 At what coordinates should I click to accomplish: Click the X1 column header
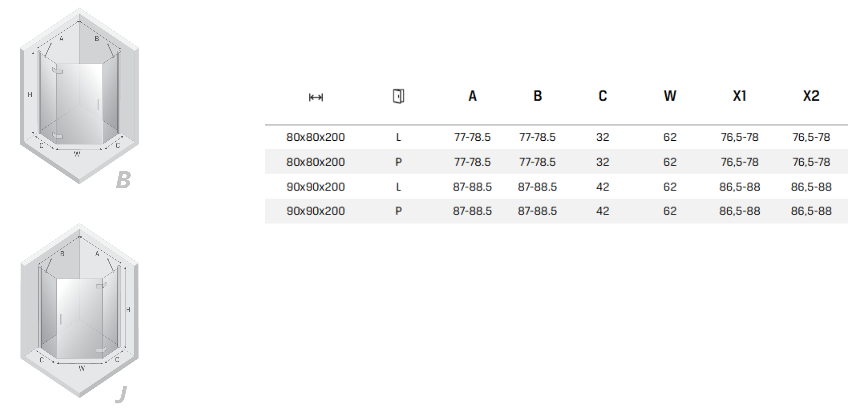(740, 96)
